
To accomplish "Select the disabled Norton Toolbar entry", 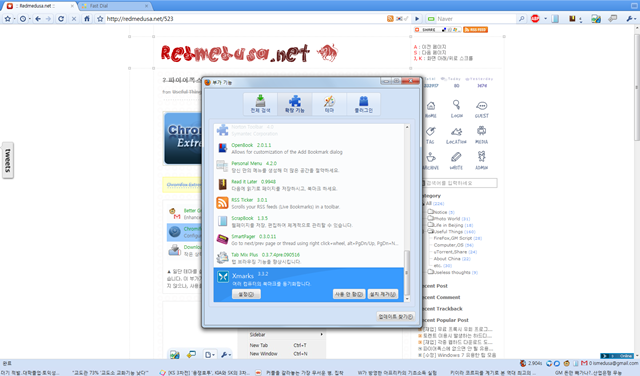I will pos(309,130).
